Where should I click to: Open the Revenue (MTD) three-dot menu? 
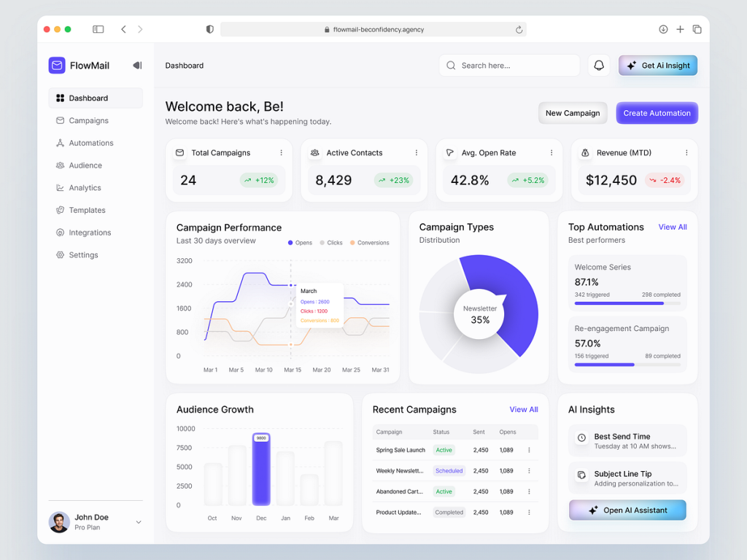686,152
